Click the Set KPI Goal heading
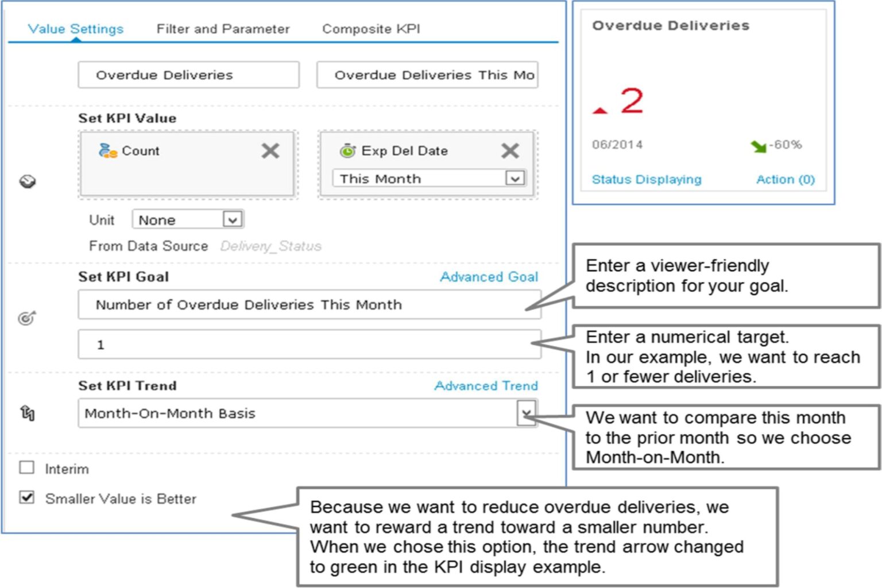This screenshot has width=882, height=588. pyautogui.click(x=123, y=277)
